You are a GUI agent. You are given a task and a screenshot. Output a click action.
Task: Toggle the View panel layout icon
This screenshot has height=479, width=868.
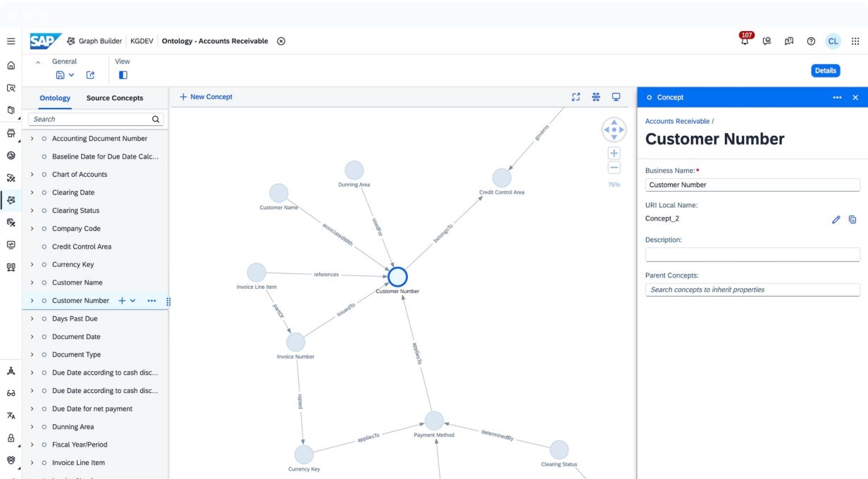pyautogui.click(x=123, y=75)
